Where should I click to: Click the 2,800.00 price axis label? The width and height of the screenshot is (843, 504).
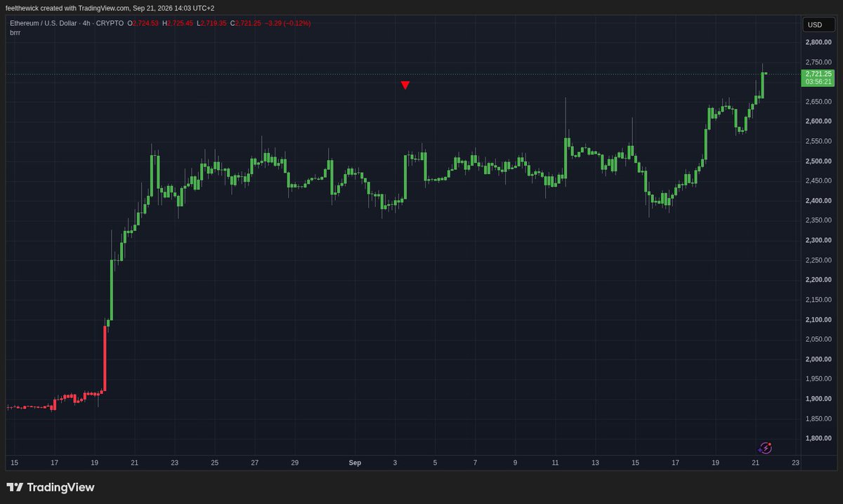[819, 42]
